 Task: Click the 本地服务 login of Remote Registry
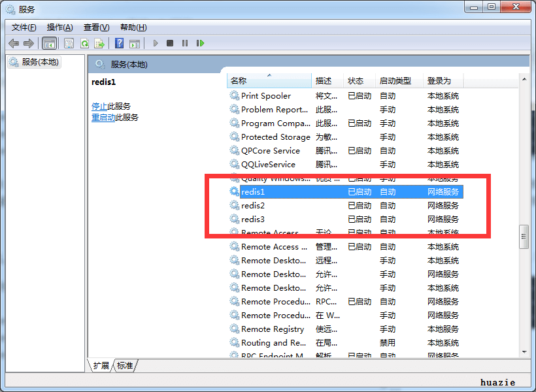pyautogui.click(x=443, y=329)
